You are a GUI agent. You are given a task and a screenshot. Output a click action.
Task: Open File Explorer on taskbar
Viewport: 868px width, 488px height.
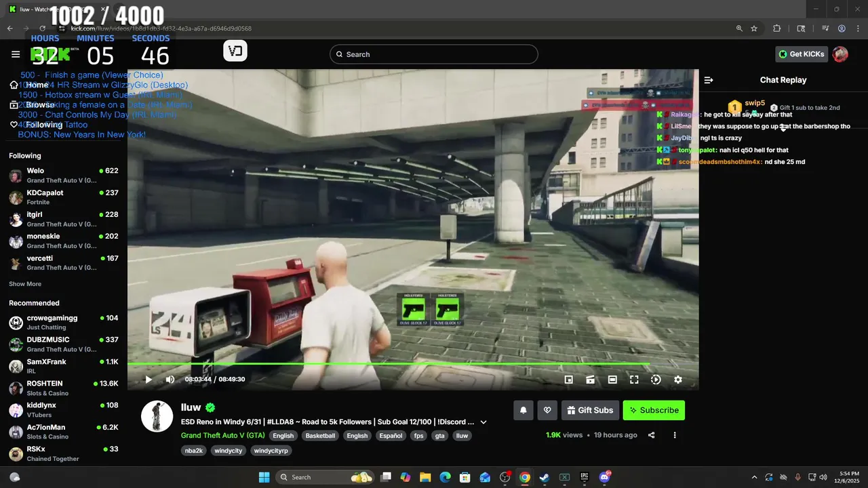click(x=425, y=477)
